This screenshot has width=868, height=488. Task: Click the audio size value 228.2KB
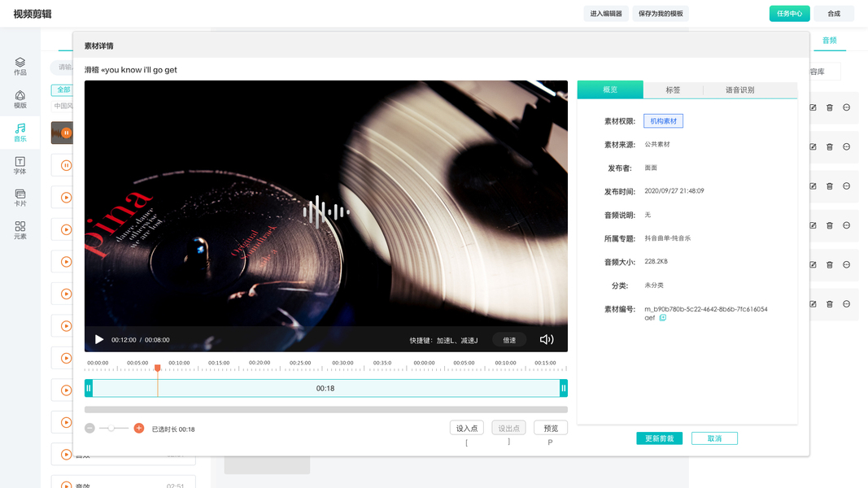point(656,261)
